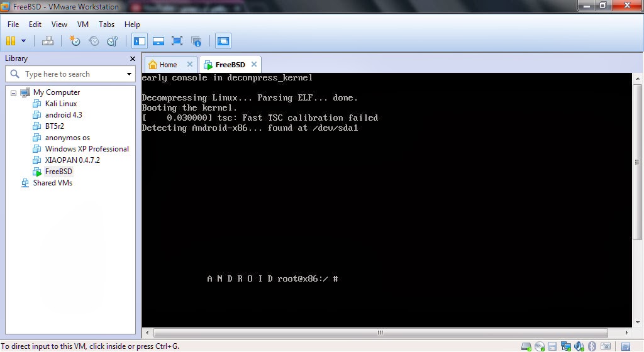Click the CD/DVD drive status icon
This screenshot has height=352, width=644.
point(539,347)
